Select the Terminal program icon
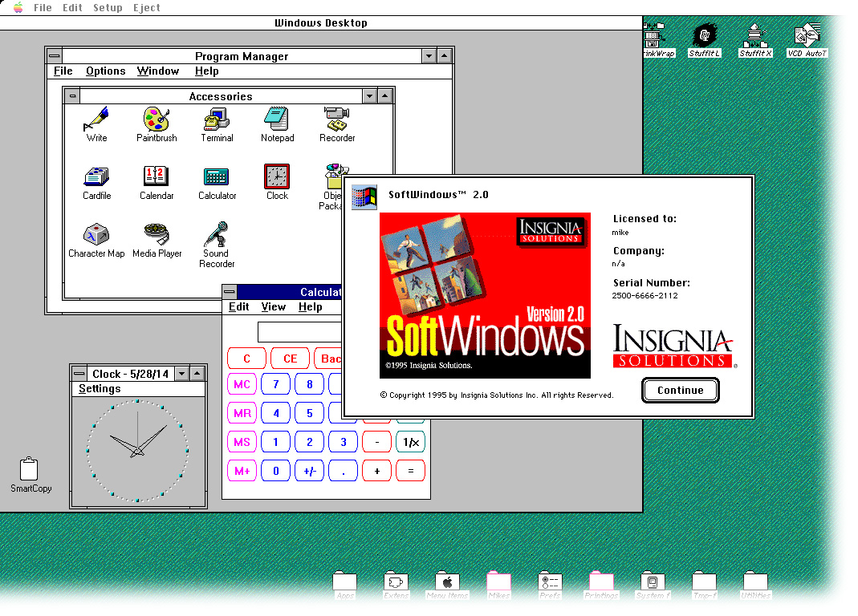 (217, 120)
